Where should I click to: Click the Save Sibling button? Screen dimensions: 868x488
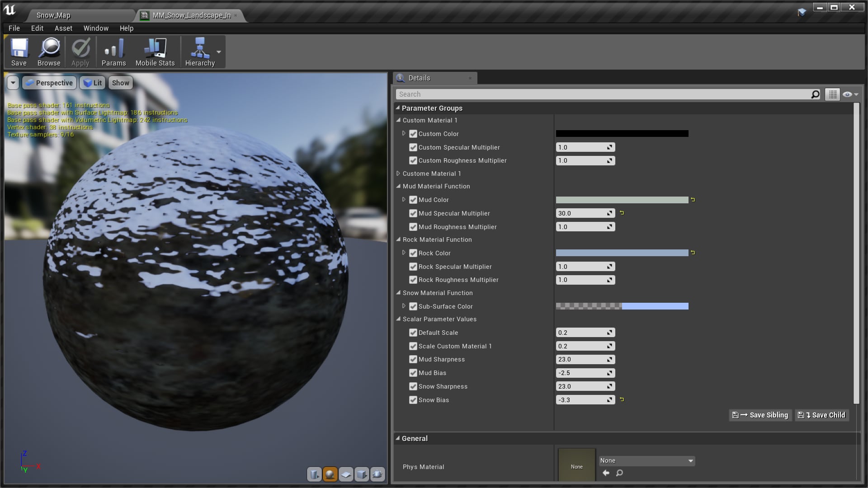coord(760,415)
